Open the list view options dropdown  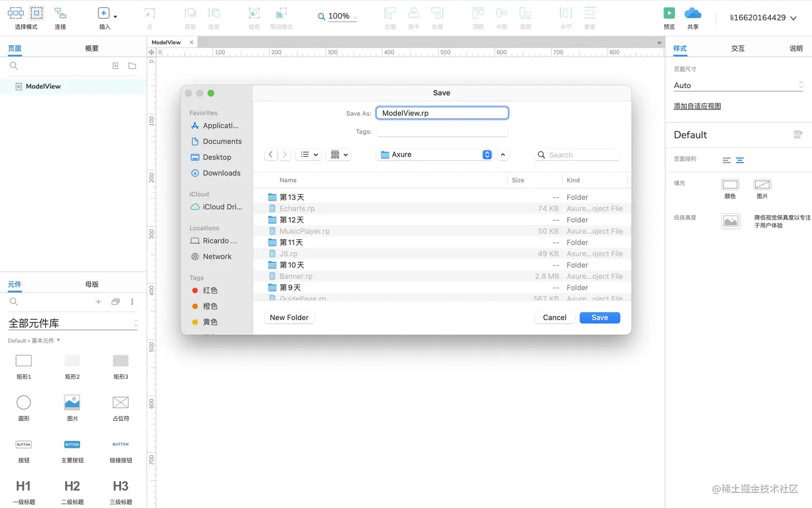coord(309,155)
